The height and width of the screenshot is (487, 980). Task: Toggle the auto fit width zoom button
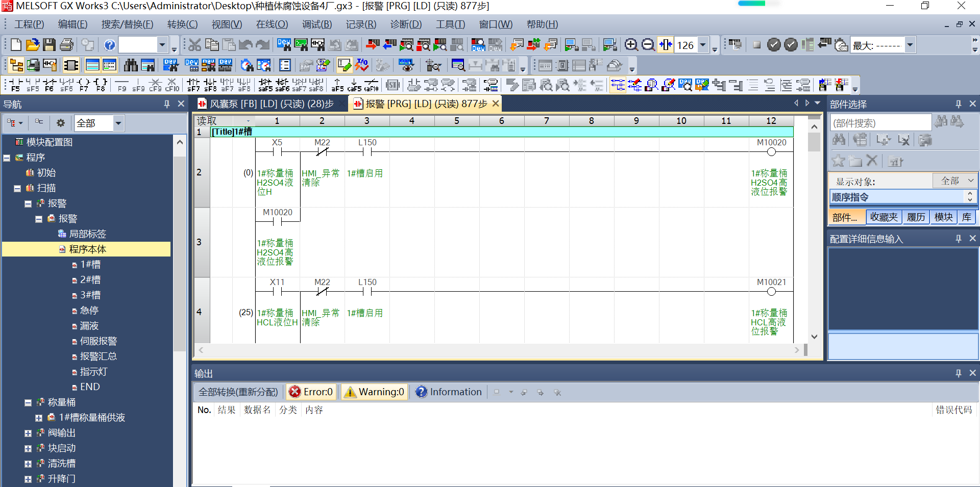[x=666, y=45]
